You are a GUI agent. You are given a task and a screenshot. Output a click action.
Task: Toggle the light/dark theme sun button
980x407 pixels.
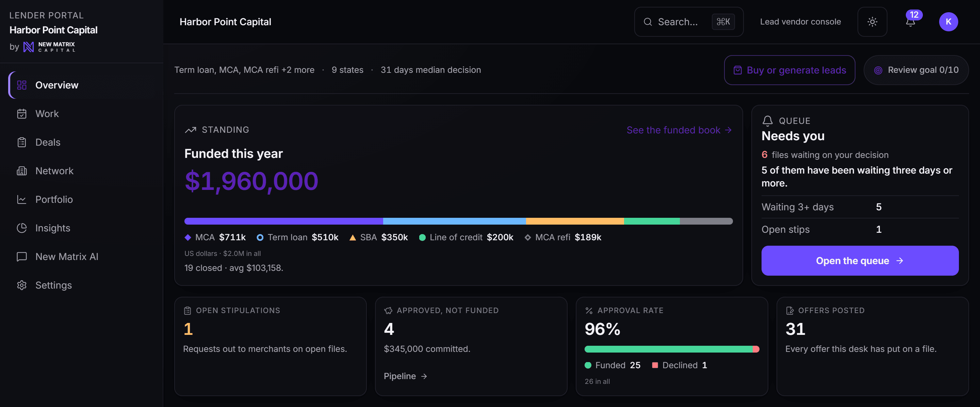(x=872, y=22)
